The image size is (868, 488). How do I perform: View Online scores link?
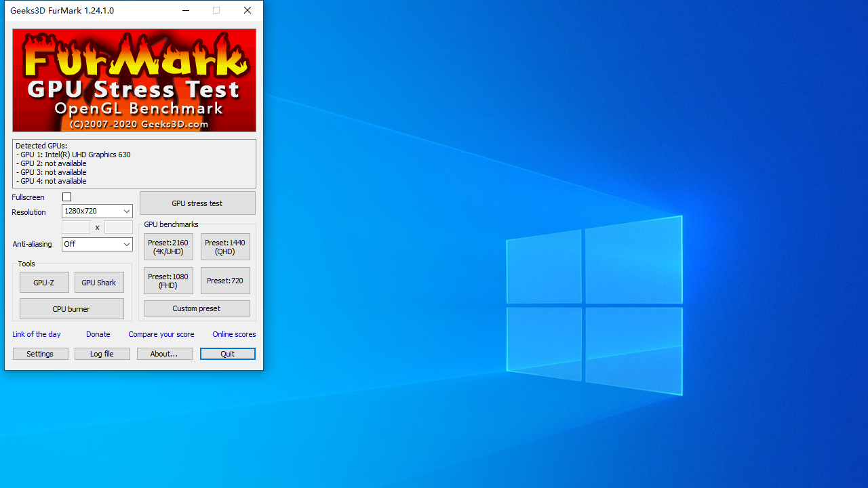coord(234,334)
